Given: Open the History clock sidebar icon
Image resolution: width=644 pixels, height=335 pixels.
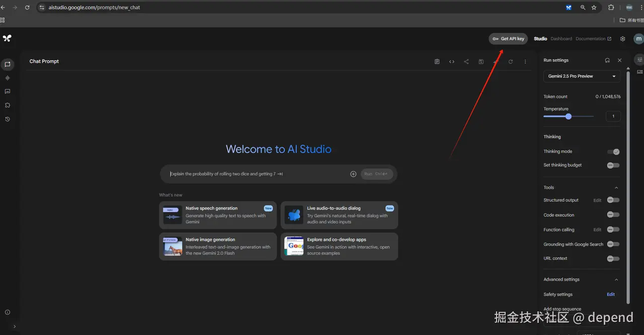Looking at the screenshot, I should [x=7, y=119].
